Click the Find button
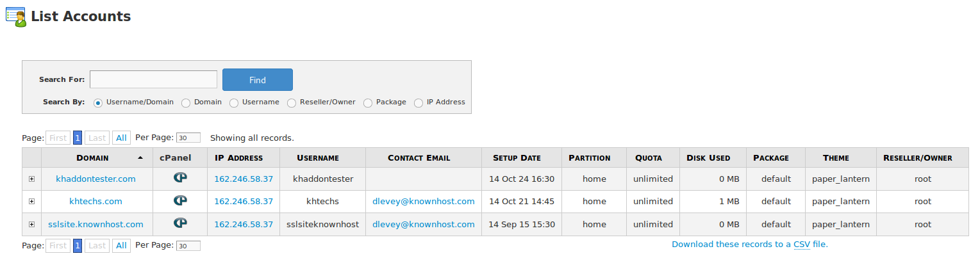Image resolution: width=980 pixels, height=265 pixels. point(258,80)
